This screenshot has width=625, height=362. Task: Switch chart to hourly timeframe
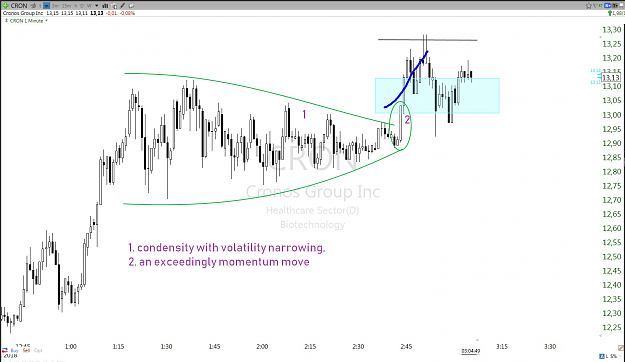[75, 6]
